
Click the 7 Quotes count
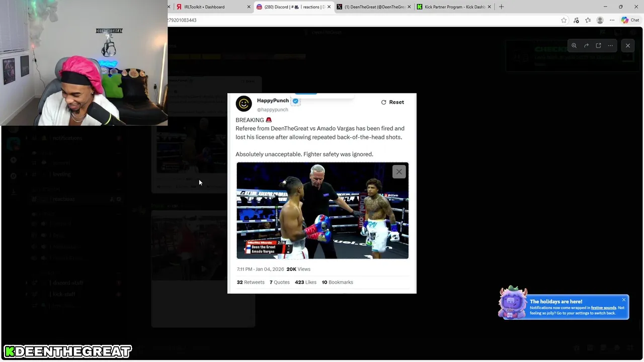click(x=279, y=282)
